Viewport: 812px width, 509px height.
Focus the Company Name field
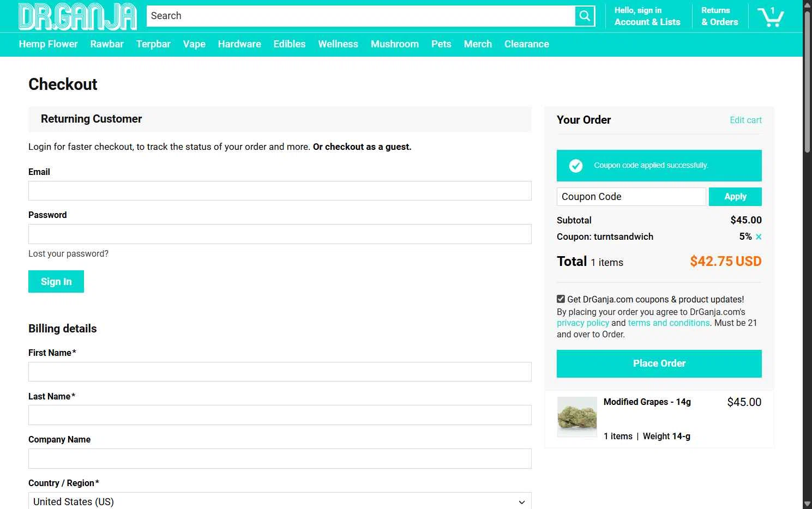tap(280, 459)
